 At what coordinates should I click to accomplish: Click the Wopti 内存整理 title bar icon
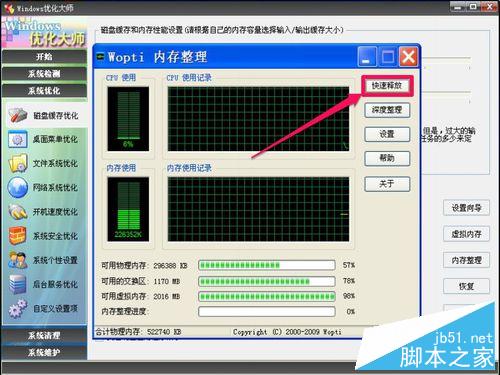click(100, 57)
